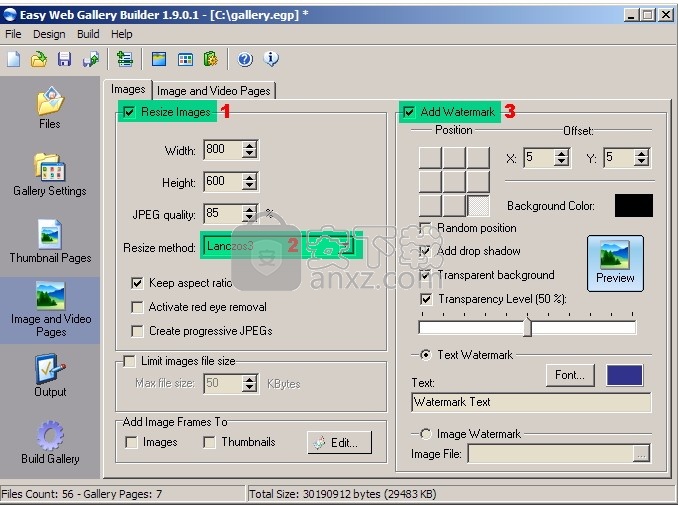
Task: Uncheck Keep aspect ratio
Action: coord(137,283)
